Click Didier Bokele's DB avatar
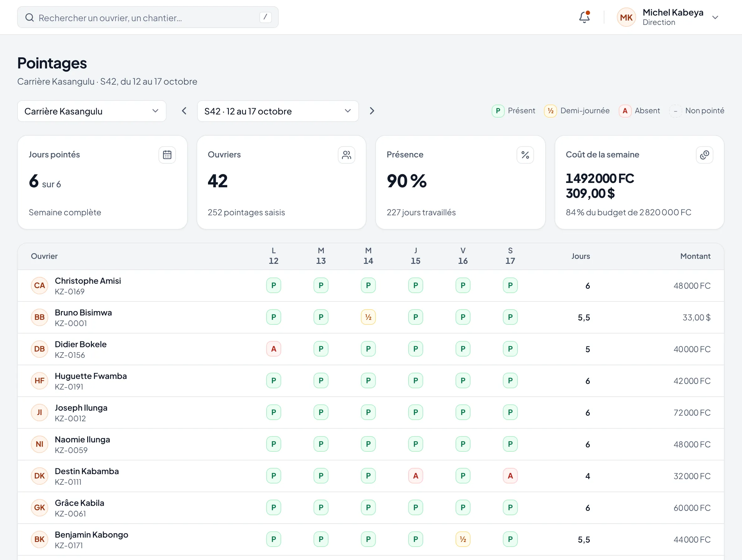Viewport: 742px width, 560px height. pyautogui.click(x=39, y=349)
